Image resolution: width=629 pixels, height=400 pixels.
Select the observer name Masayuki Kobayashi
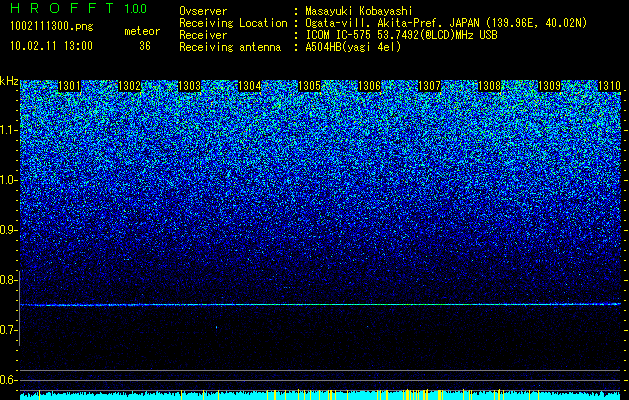point(359,11)
